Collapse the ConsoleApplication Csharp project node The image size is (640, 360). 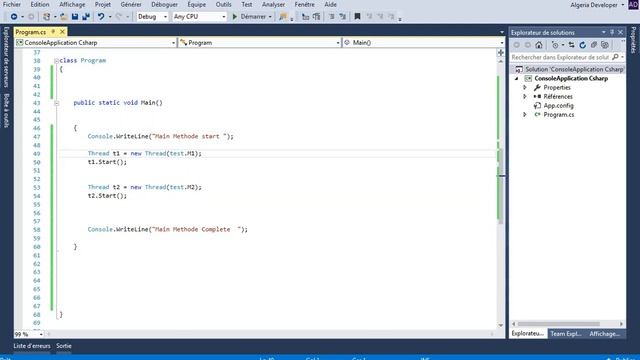(517, 78)
